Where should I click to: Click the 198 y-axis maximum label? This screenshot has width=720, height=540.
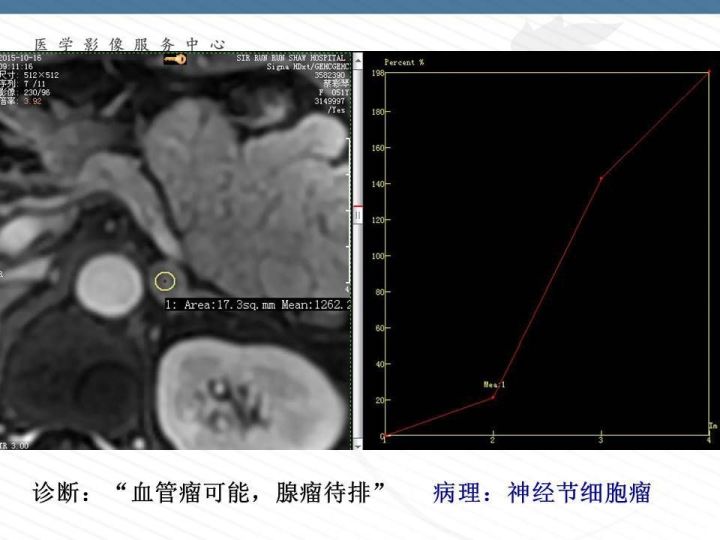pos(378,73)
